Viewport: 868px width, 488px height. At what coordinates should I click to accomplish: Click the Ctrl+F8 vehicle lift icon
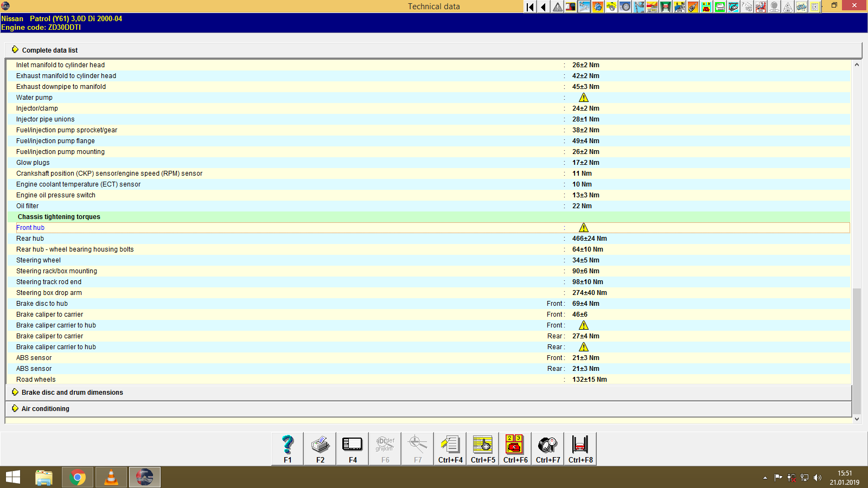click(x=580, y=448)
